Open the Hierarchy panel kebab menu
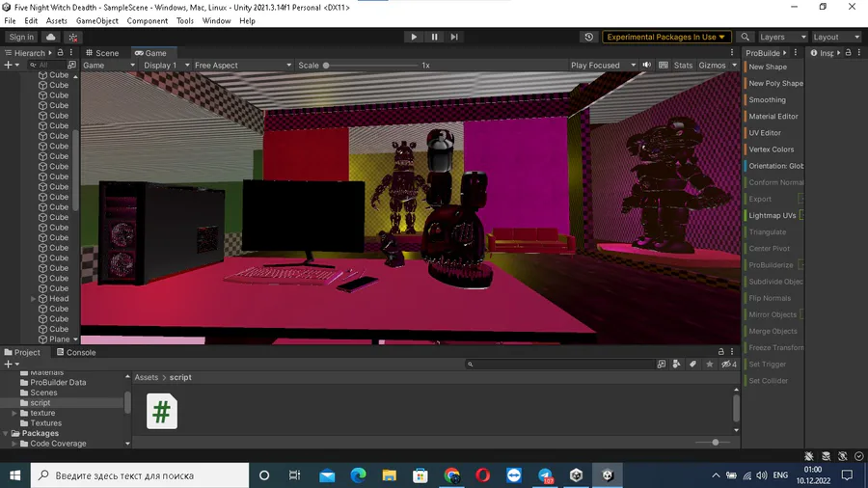The image size is (868, 488). [70, 53]
